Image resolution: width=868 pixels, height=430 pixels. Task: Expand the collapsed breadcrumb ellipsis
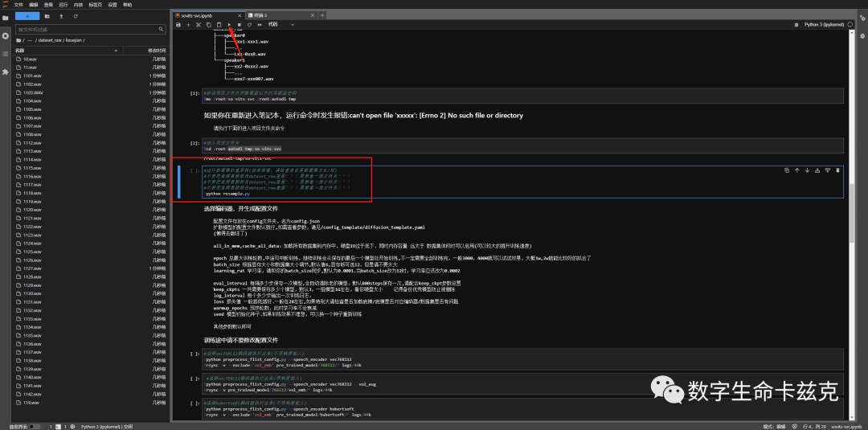[x=30, y=40]
